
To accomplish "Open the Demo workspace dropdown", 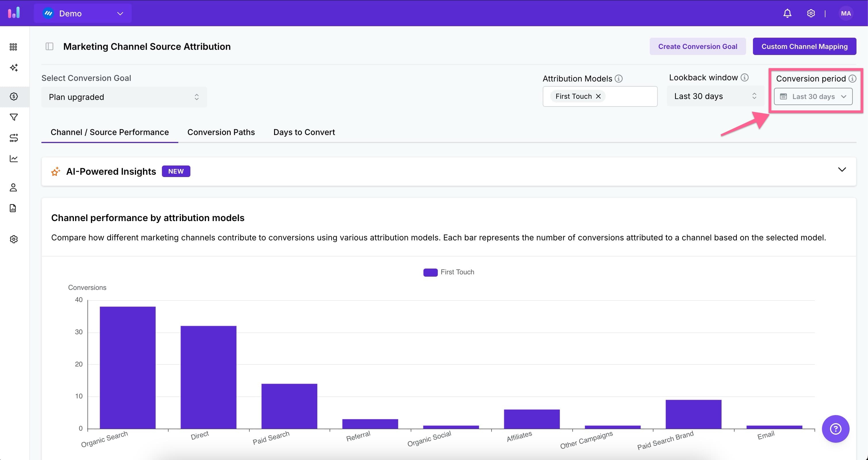I will pos(83,13).
